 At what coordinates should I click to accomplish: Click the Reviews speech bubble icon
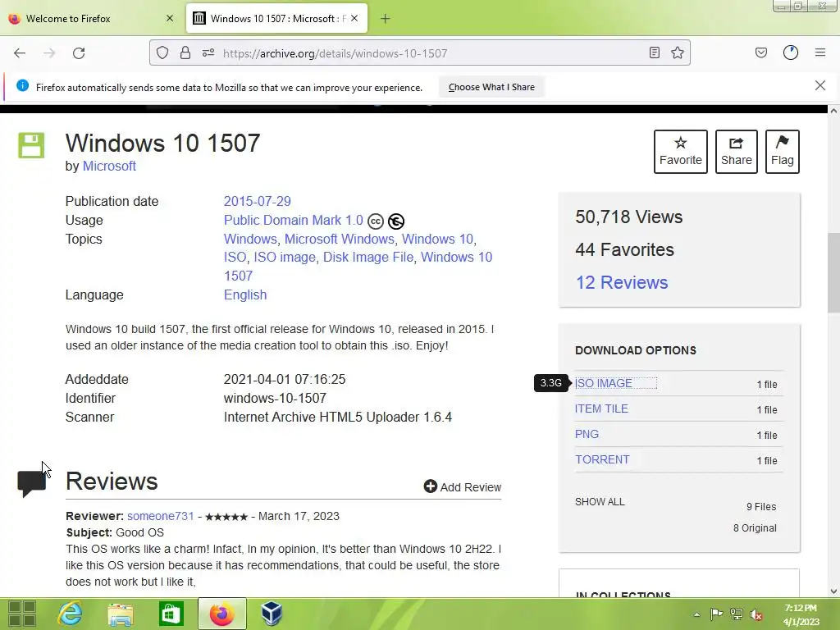[x=32, y=484]
